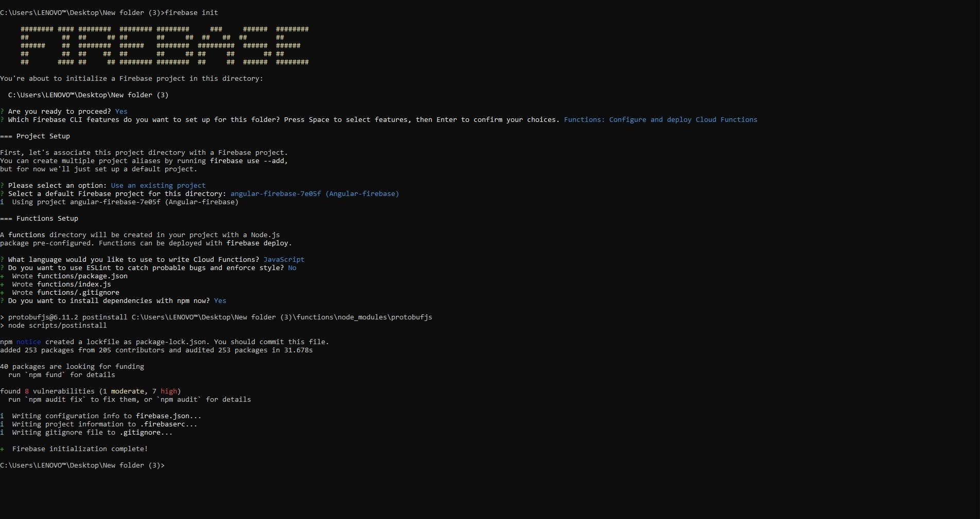Viewport: 980px width, 519px height.
Task: Click the 'Firebase initialization complete!' message
Action: 80,449
